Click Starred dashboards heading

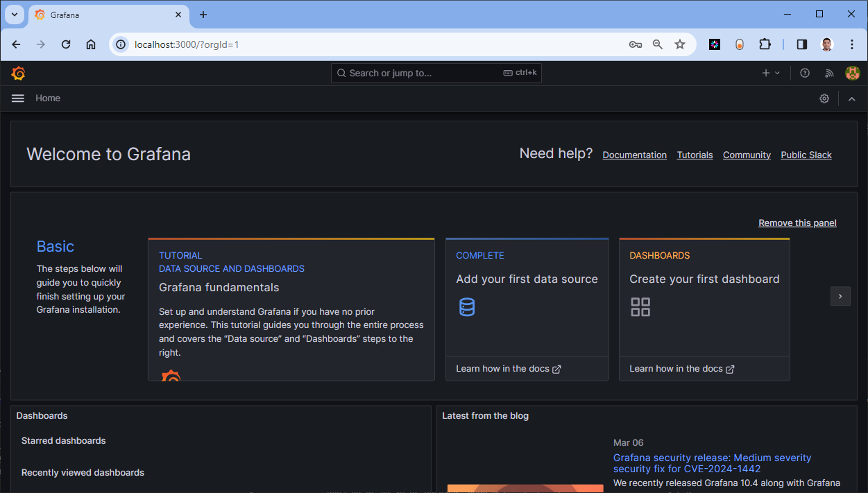pyautogui.click(x=64, y=440)
